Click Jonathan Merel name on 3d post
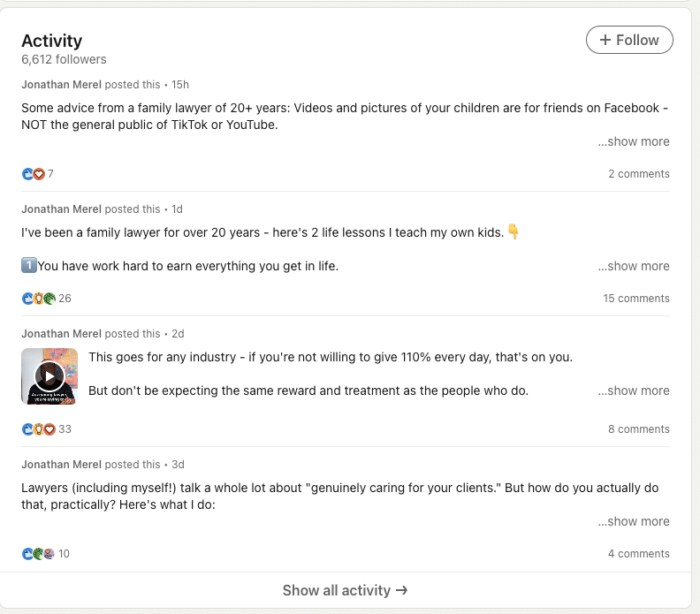 coord(62,464)
